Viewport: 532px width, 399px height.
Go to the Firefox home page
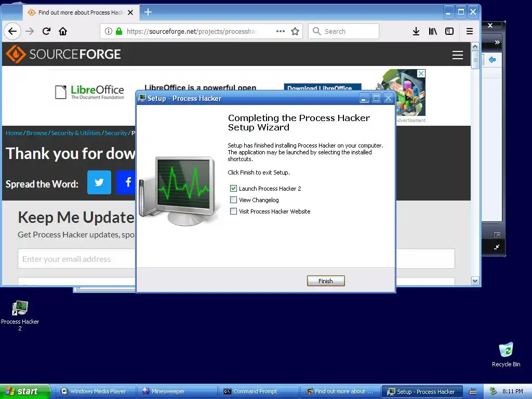click(63, 31)
